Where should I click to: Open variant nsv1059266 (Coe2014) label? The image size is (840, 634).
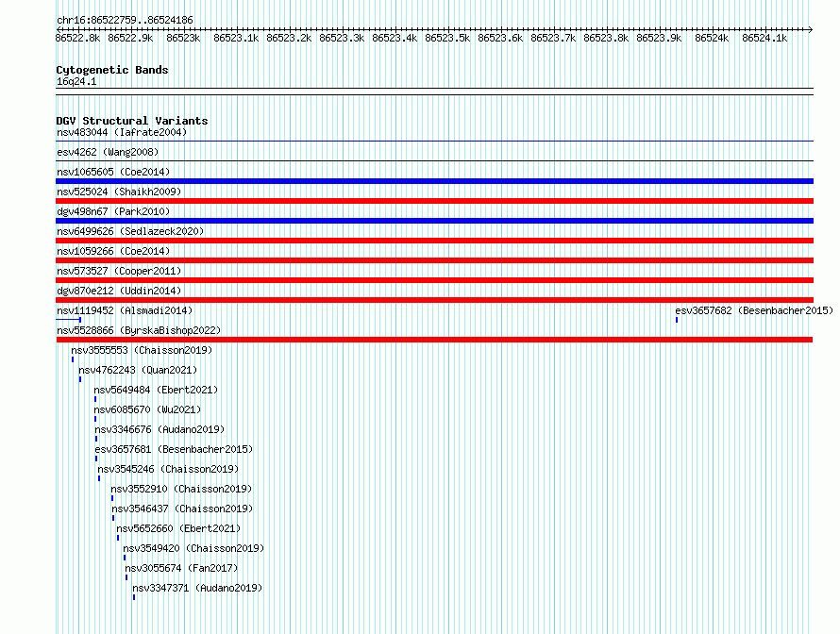click(x=113, y=251)
